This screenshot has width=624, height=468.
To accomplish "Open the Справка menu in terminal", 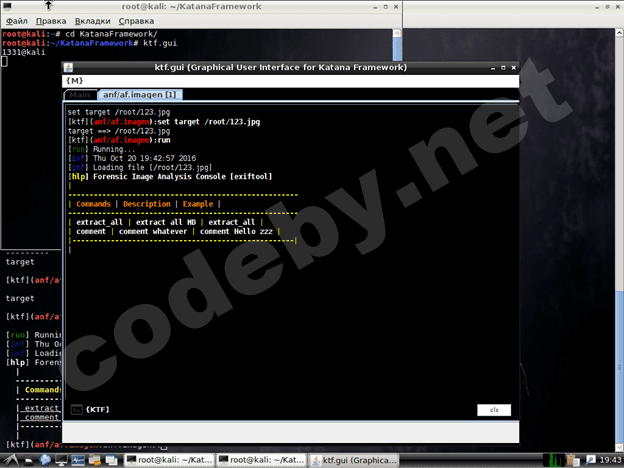I will [x=136, y=21].
